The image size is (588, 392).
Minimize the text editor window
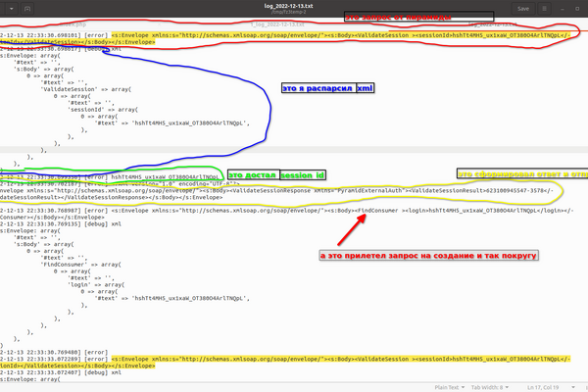tap(562, 7)
